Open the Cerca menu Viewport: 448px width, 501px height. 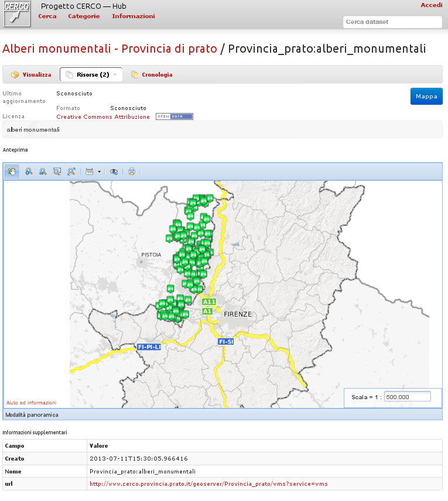[x=47, y=16]
